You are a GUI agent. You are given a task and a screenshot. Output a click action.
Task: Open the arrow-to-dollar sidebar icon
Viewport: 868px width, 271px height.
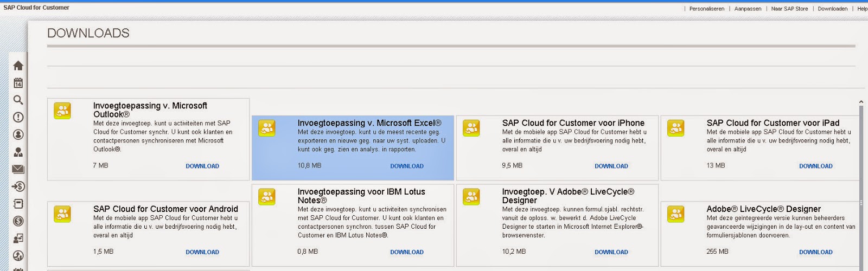(x=18, y=186)
